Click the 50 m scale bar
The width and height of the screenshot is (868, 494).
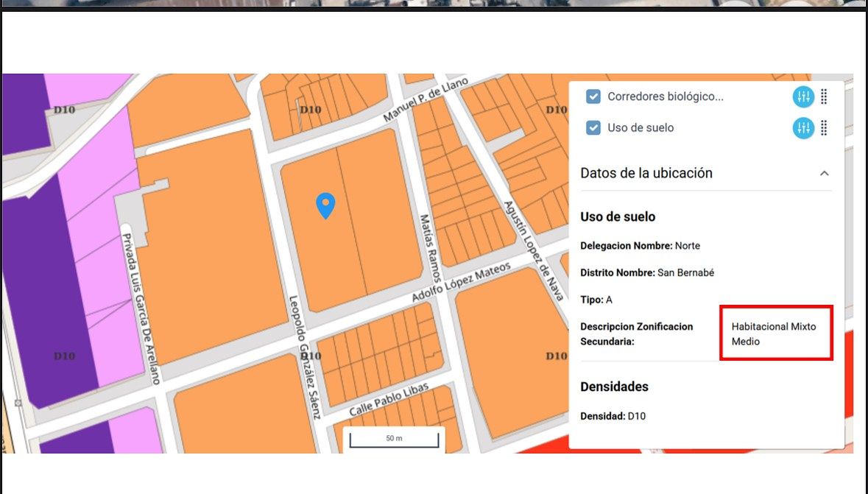[x=394, y=440]
